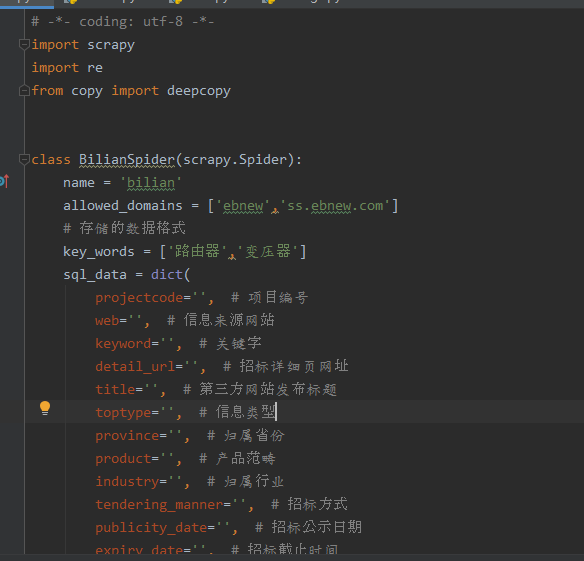Click the keyword='' parameter
Screen dimensions: 584x561
pyautogui.click(x=135, y=344)
